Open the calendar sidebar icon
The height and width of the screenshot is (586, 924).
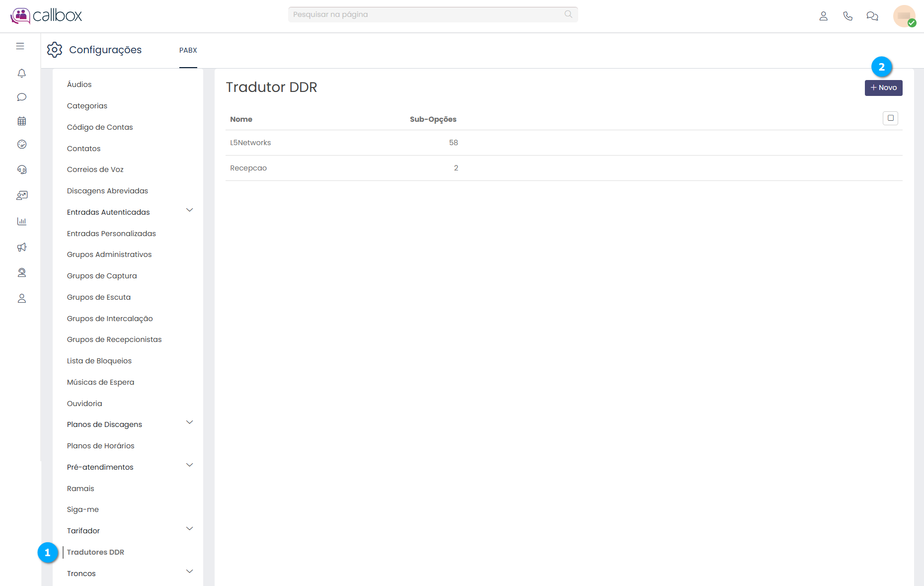(x=21, y=121)
